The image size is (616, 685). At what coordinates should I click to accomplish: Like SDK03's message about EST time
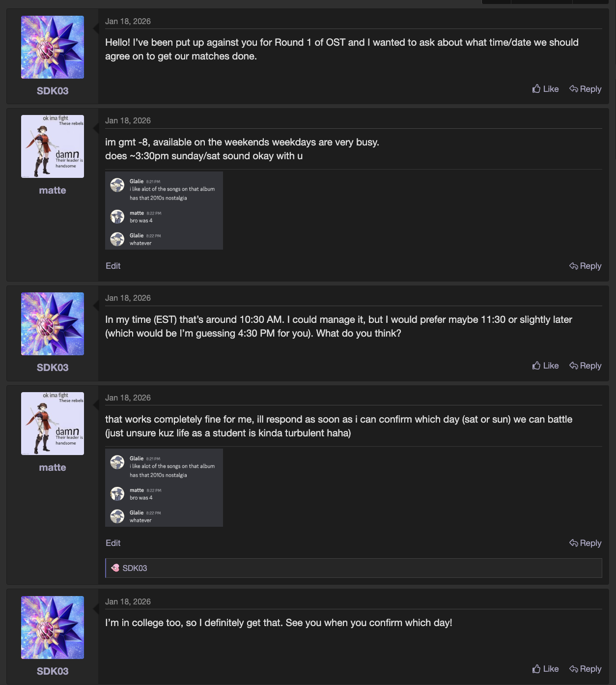pos(545,366)
